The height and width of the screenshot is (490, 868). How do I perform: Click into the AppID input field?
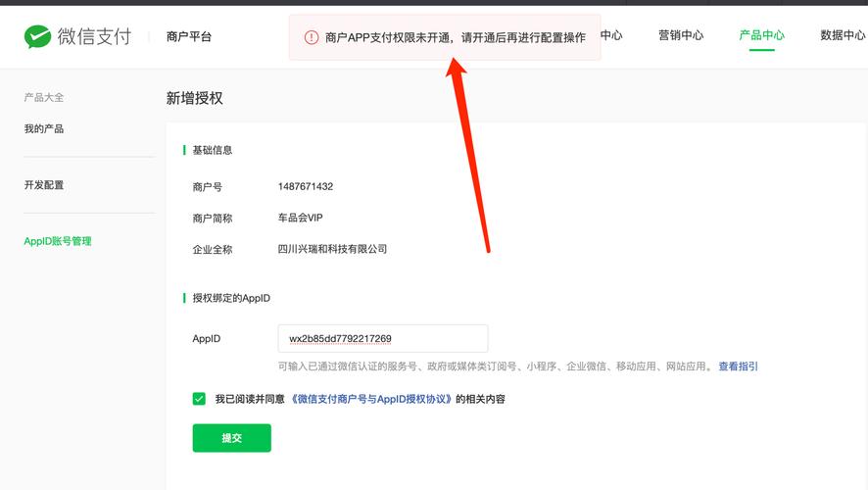pyautogui.click(x=383, y=338)
